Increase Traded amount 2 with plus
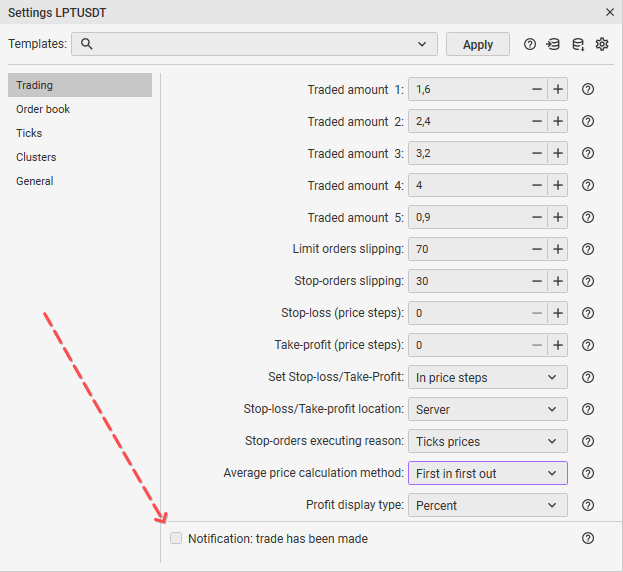The image size is (623, 572). pos(557,121)
